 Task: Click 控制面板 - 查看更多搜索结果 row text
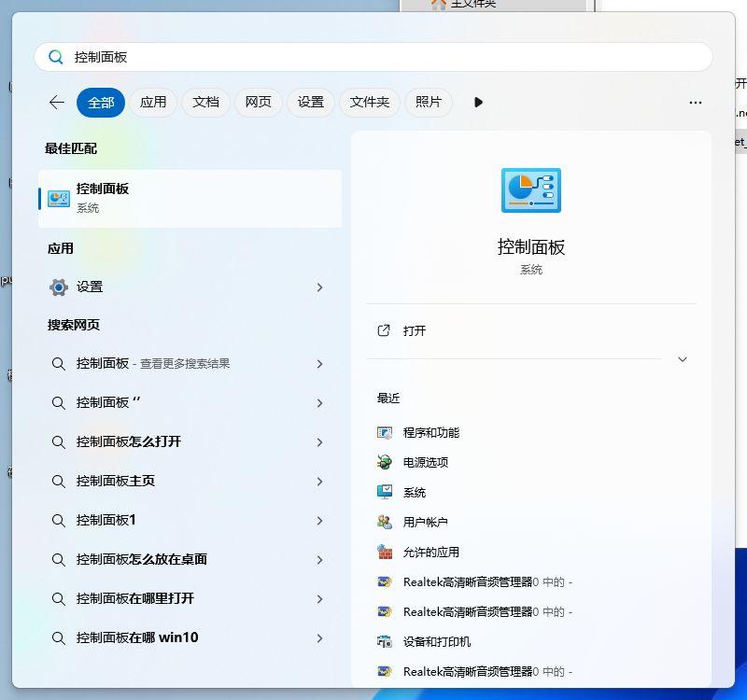click(x=153, y=364)
